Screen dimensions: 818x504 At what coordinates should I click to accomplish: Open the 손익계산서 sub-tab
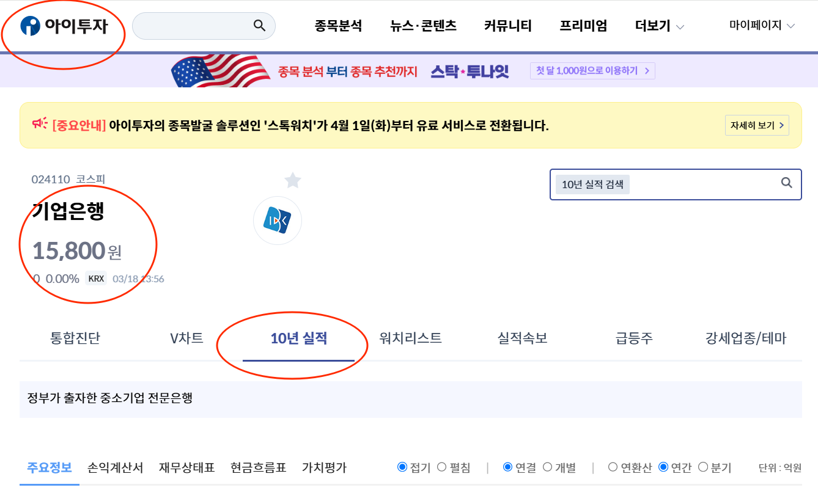coord(115,468)
